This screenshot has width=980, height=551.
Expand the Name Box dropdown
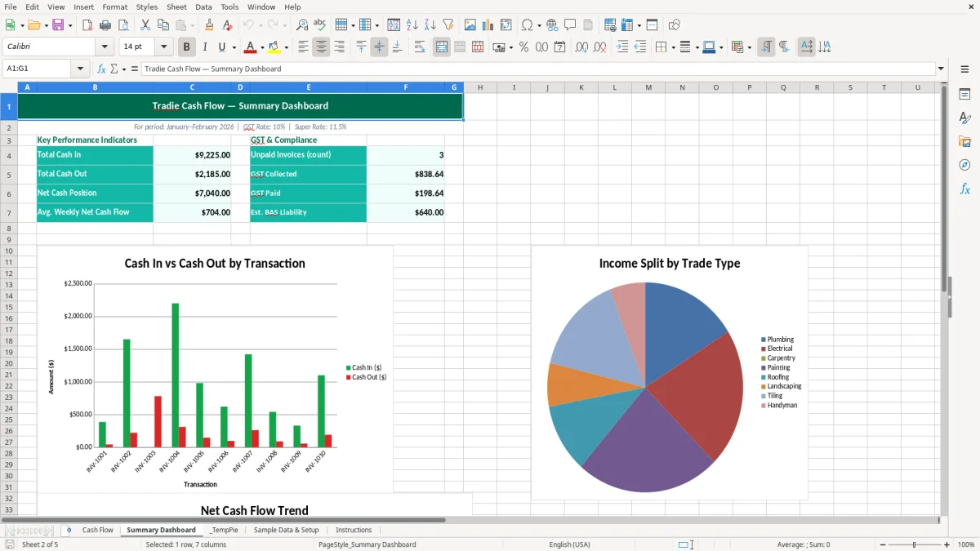(x=81, y=69)
